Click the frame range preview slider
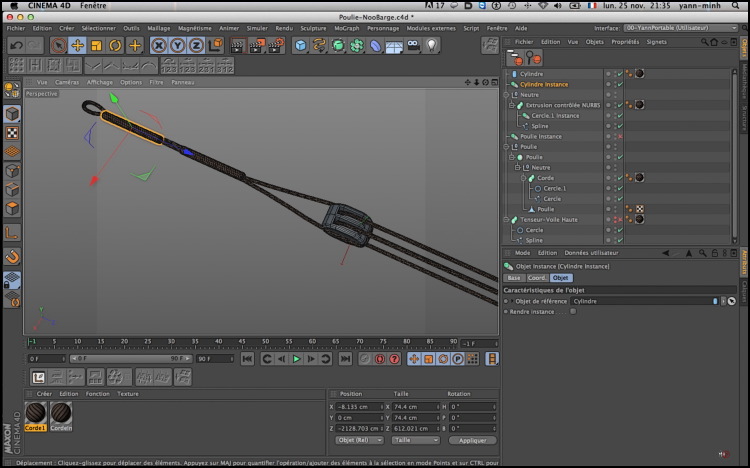Screen dimensions: 750x468 pos(130,358)
